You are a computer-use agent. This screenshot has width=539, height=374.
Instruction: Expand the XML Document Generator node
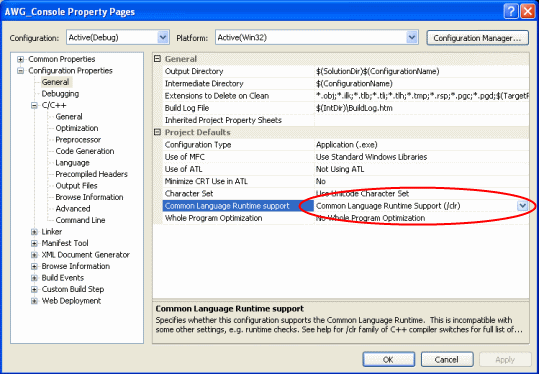point(34,255)
